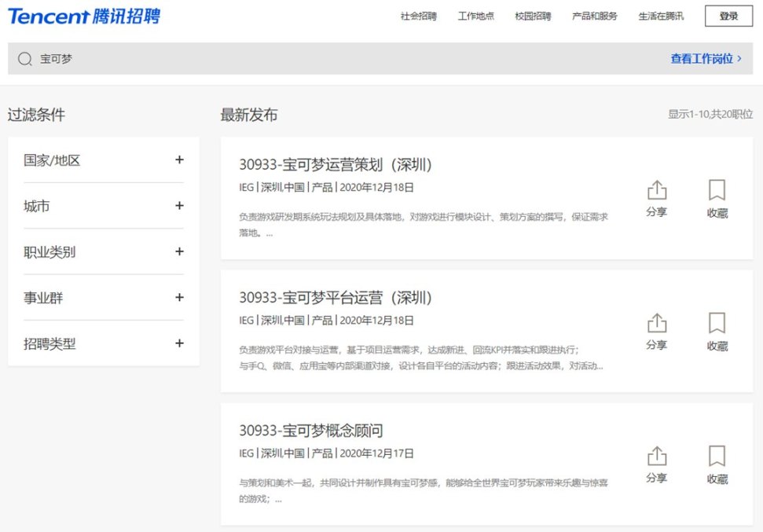Share the 宝可梦运营策划 job posting
This screenshot has width=763, height=532.
(656, 197)
